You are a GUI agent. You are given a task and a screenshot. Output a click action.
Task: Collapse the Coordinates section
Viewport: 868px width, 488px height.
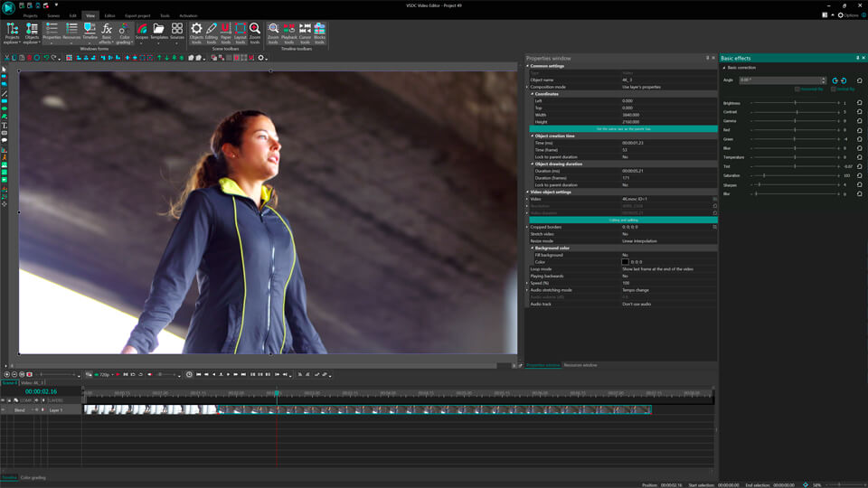click(533, 94)
